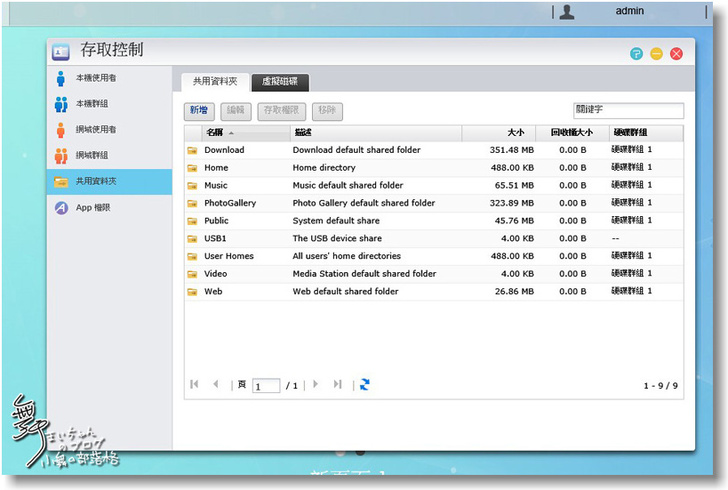Click the 新增 button
728x490 pixels.
click(199, 111)
